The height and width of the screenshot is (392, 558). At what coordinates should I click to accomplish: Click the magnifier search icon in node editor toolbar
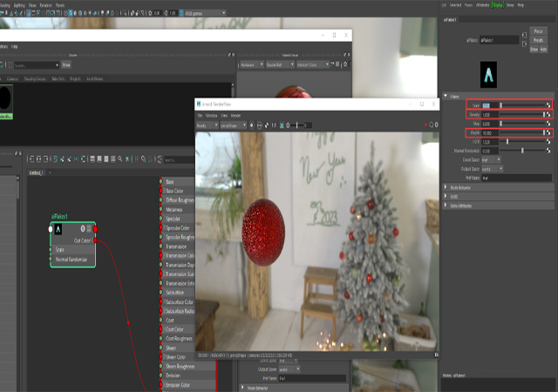(120, 159)
